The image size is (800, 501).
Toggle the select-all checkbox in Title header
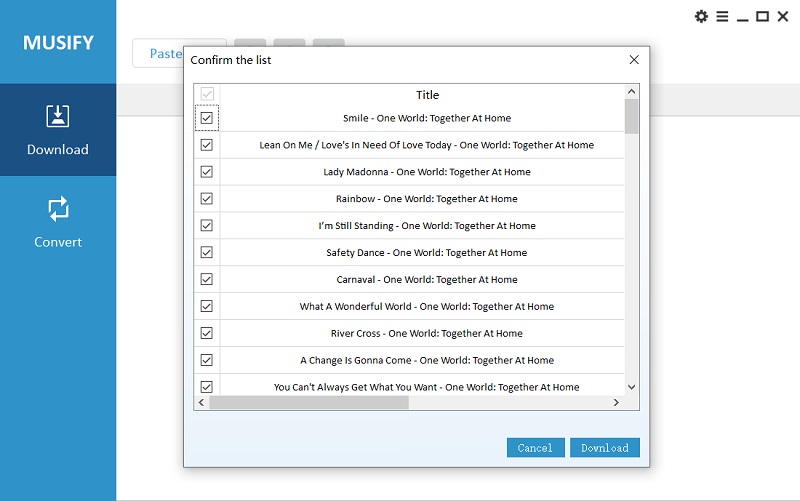tap(207, 94)
